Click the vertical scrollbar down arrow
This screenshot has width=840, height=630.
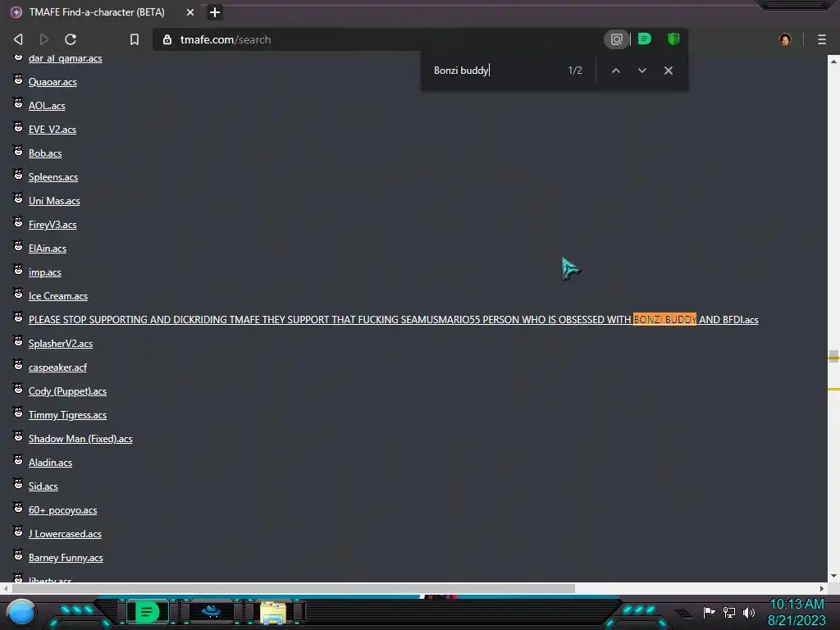(x=833, y=576)
